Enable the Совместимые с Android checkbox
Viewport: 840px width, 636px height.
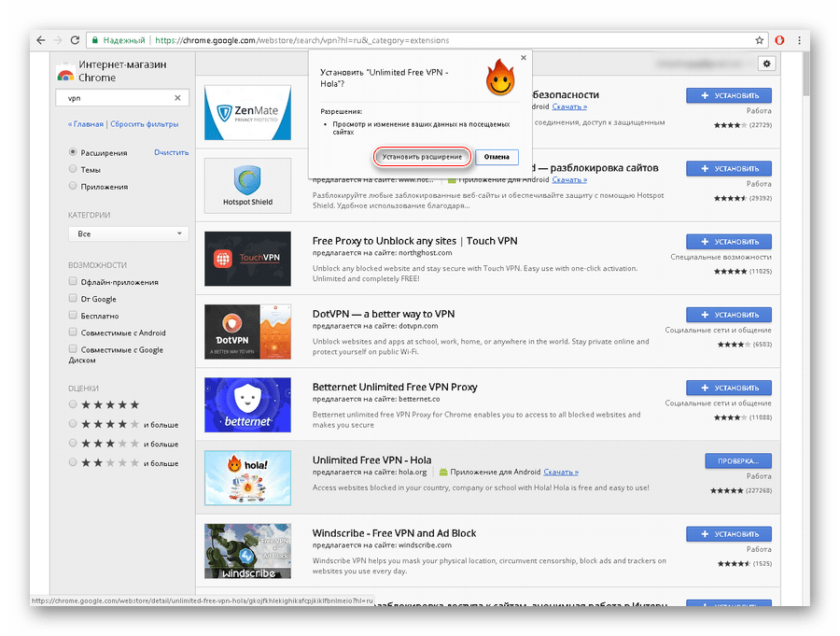73,332
